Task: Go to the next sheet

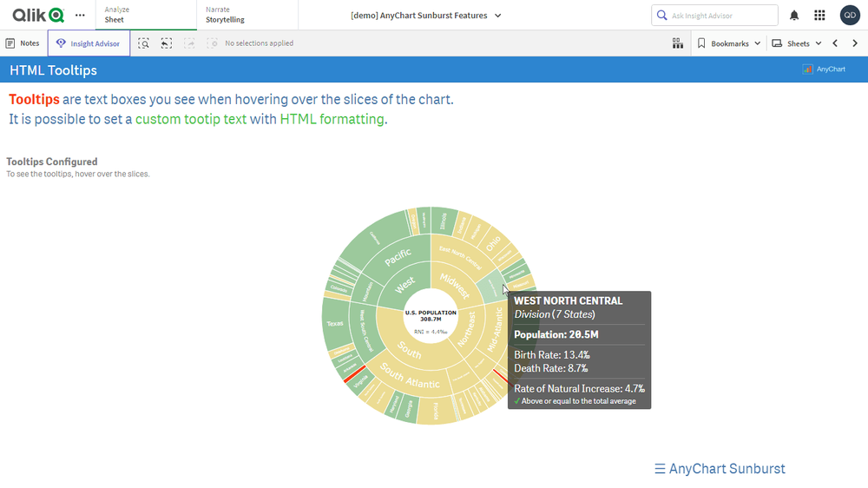Action: (x=855, y=43)
